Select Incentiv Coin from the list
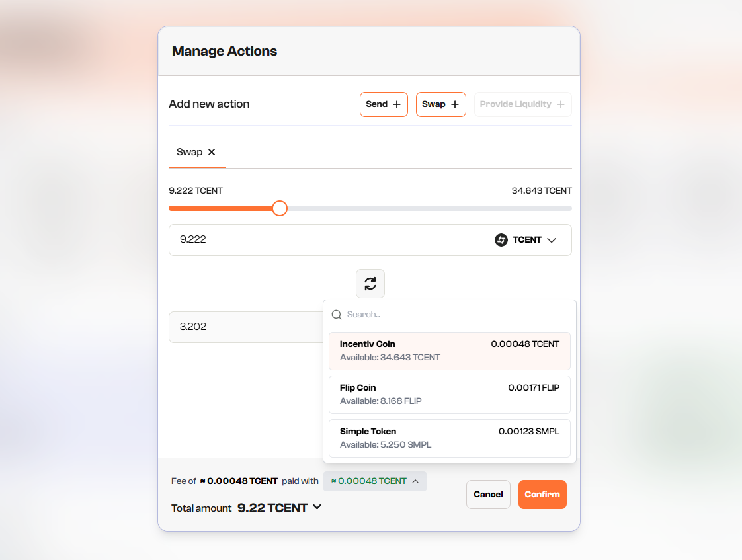The image size is (742, 560). click(x=449, y=351)
